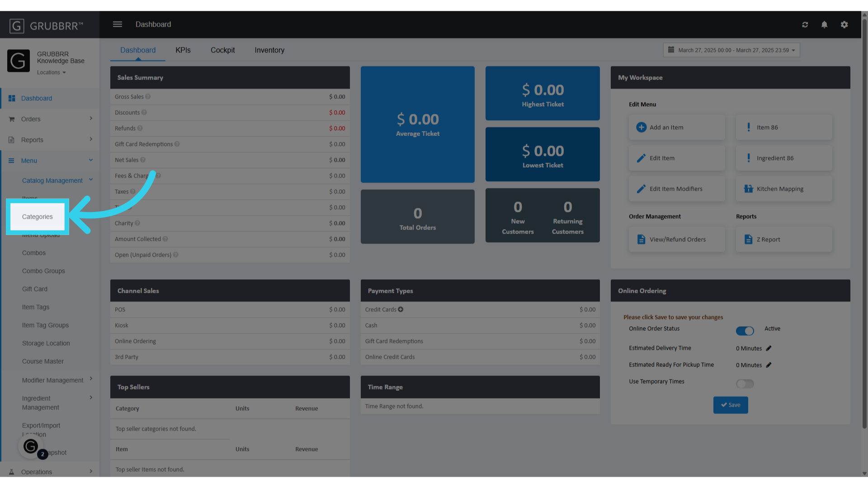This screenshot has width=868, height=488.
Task: Click the Add an Item workspace button
Action: (676, 127)
